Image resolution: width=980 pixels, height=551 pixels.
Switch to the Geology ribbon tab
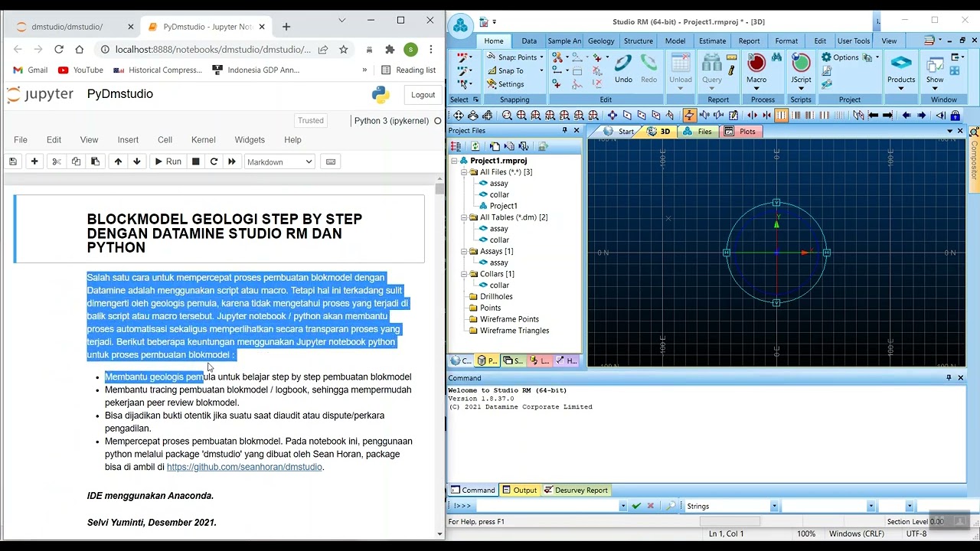click(x=601, y=41)
